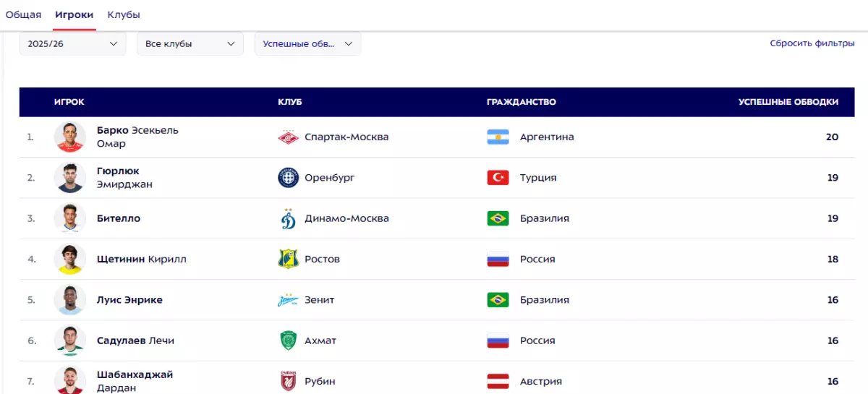Click the Turkey flag icon
The width and height of the screenshot is (868, 394).
click(x=498, y=177)
